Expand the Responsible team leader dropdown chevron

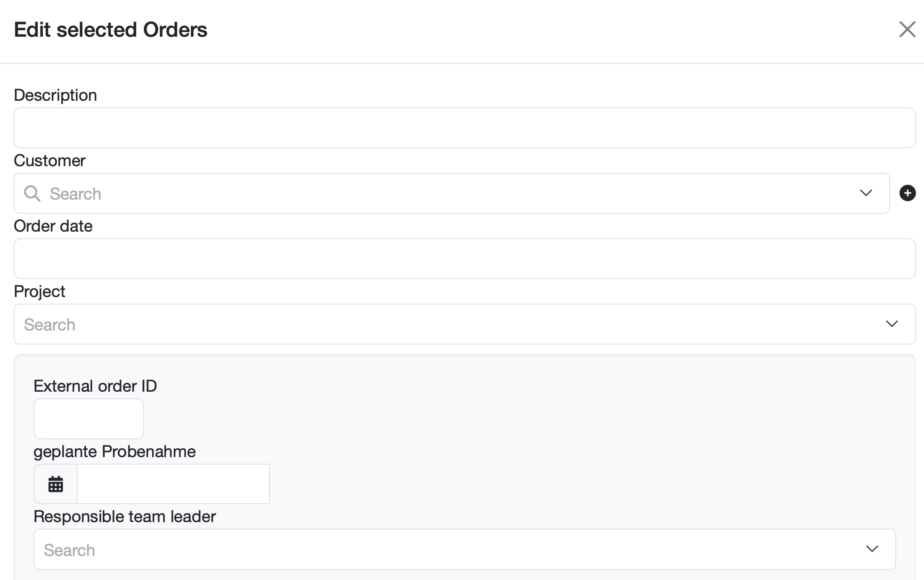(872, 549)
